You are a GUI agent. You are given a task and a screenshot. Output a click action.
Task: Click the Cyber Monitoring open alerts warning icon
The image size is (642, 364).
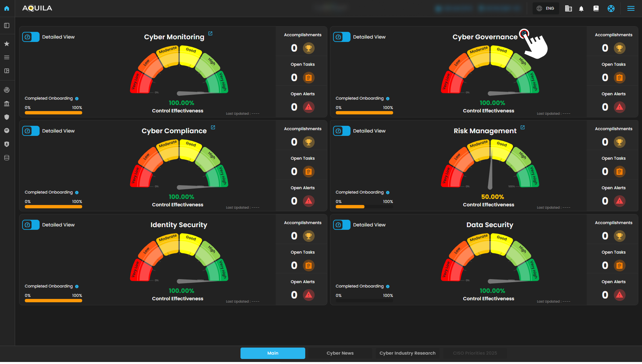(308, 107)
